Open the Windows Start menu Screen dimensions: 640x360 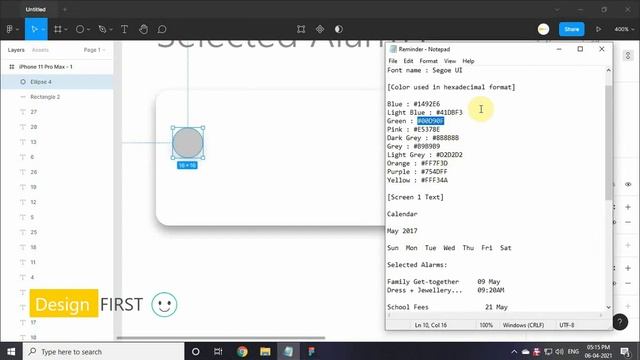point(11,351)
